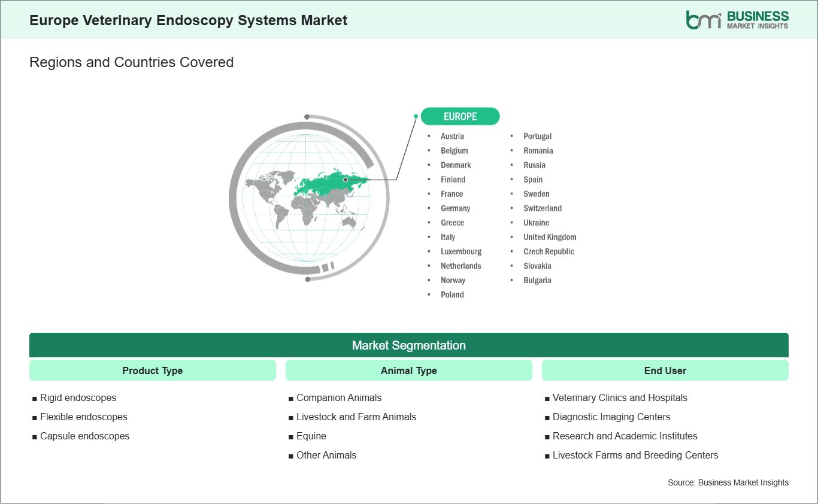Screen dimensions: 818x504
Task: Click 'Belgium' in the country list
Action: [455, 151]
